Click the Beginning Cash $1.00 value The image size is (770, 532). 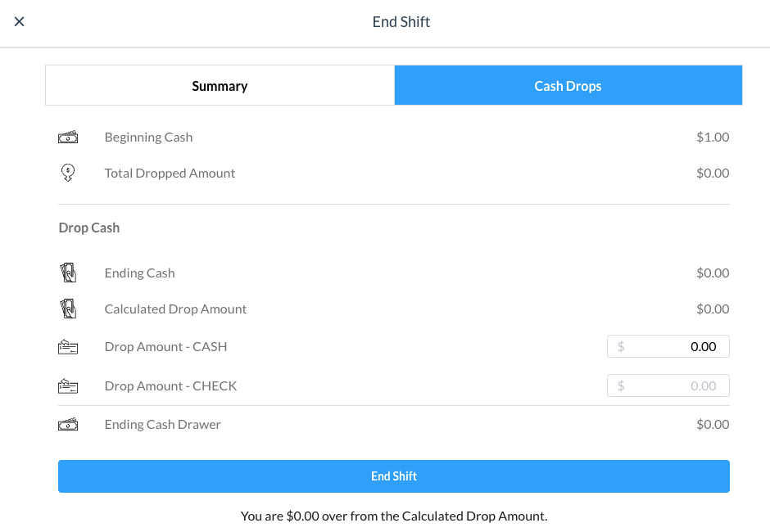click(713, 138)
